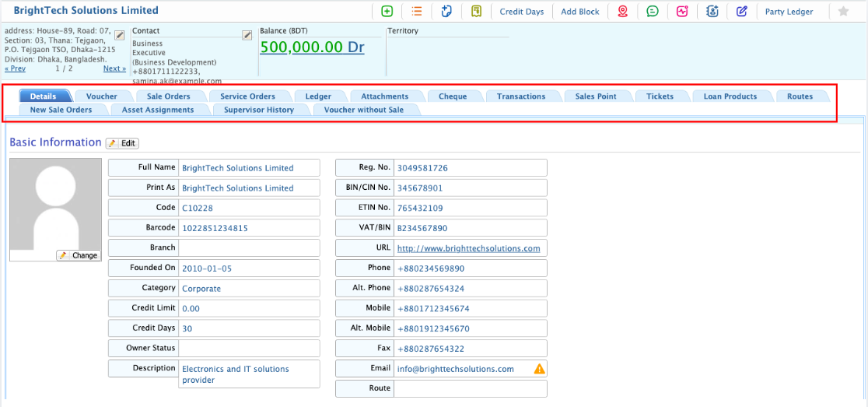Image resolution: width=868 pixels, height=407 pixels.
Task: Switch to the Voucher tab
Action: point(102,96)
